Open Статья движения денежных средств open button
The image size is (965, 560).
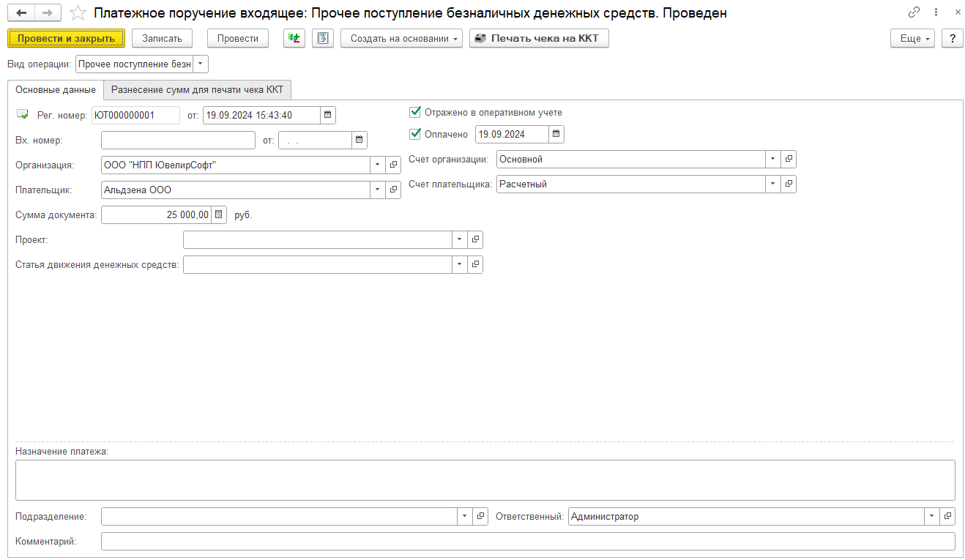475,264
